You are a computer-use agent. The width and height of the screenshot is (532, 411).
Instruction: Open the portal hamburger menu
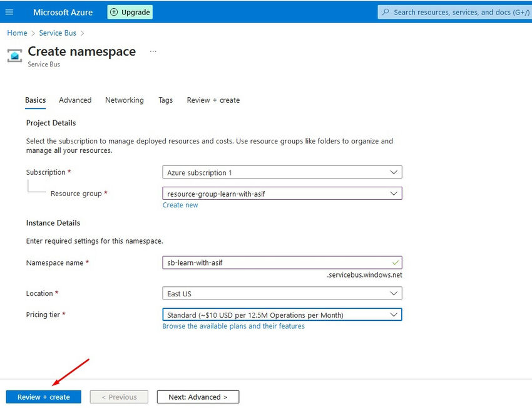click(x=9, y=11)
